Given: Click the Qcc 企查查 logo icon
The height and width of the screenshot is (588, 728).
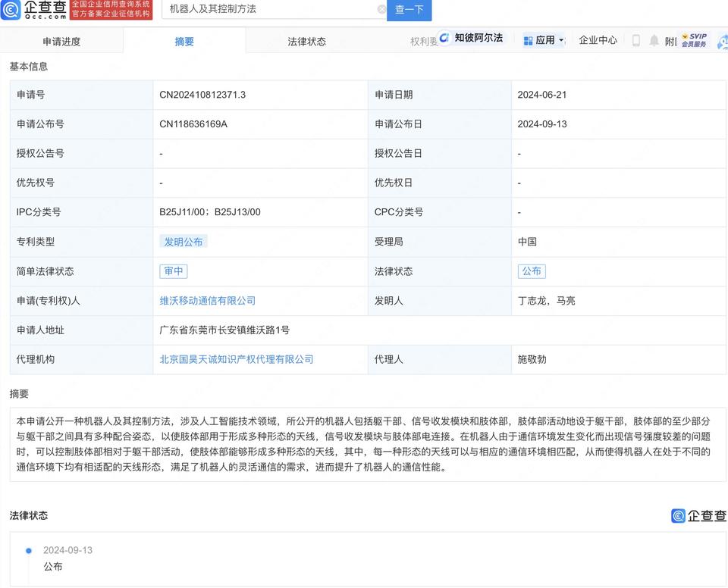Looking at the screenshot, I should point(11,10).
